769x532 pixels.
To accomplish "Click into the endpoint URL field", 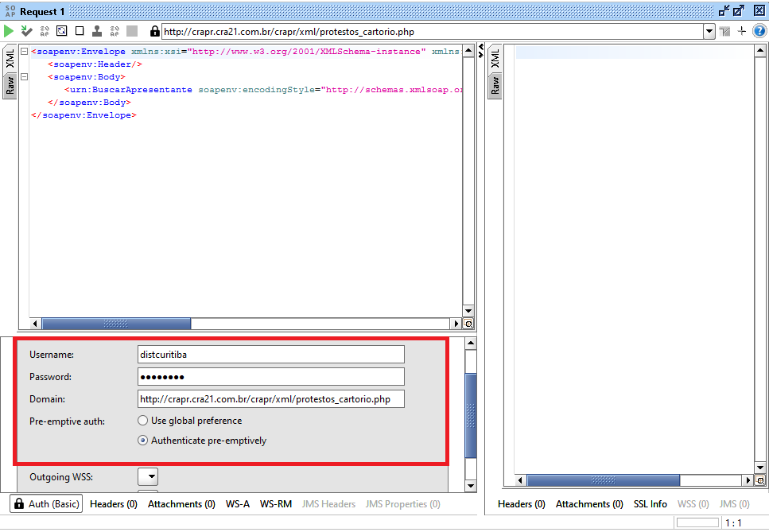I will click(433, 31).
